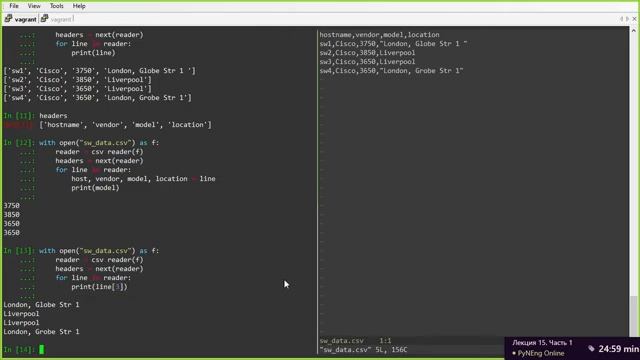Viewport: 640px width, 360px height.
Task: Click the scrollbar up arrow
Action: coord(633,31)
